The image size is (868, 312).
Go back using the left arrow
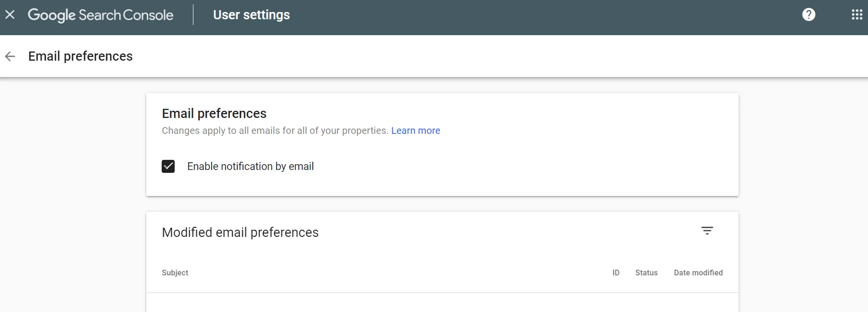[x=10, y=56]
